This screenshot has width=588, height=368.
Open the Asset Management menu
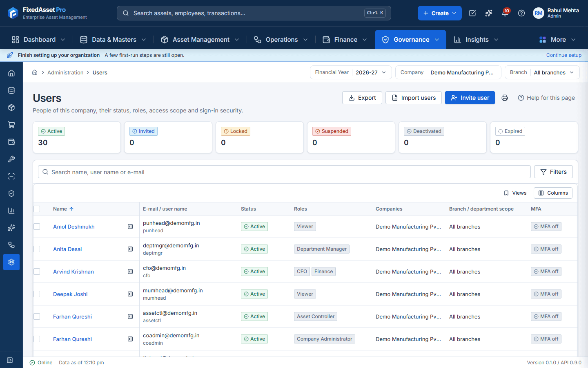[200, 40]
